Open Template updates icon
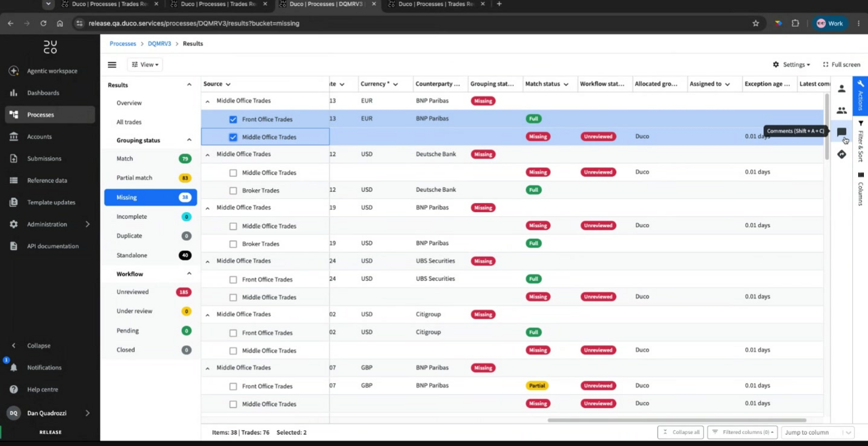 tap(14, 202)
